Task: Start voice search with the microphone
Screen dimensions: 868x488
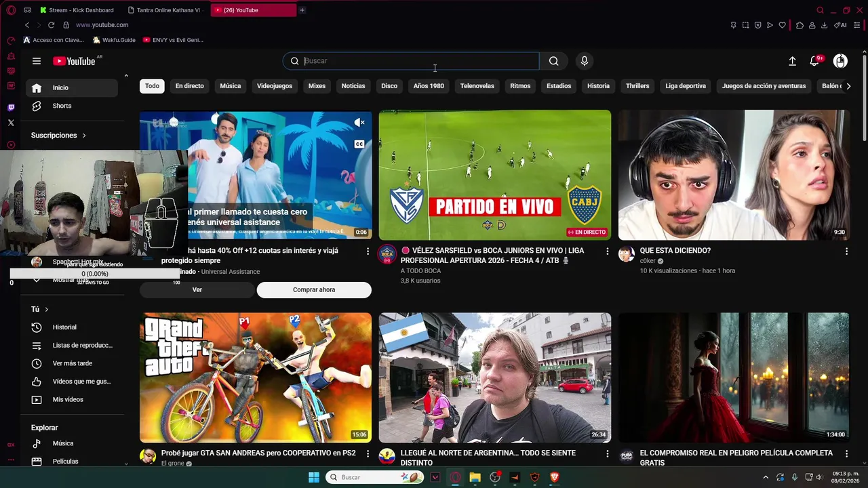Action: (x=585, y=61)
